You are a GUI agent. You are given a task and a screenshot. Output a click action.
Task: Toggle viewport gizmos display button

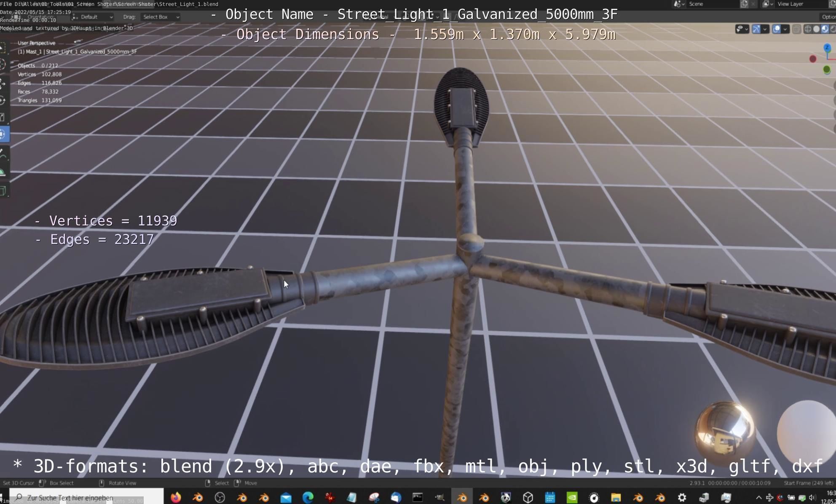[x=756, y=29]
